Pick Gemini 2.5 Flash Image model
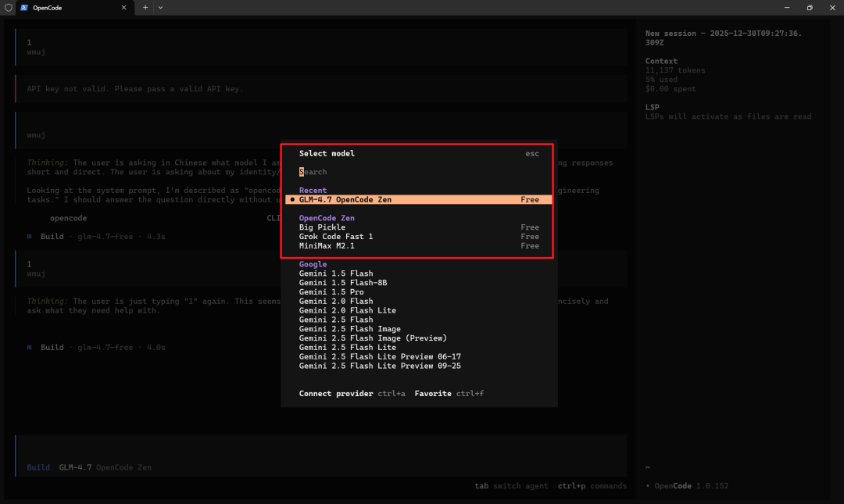This screenshot has width=844, height=504. click(x=350, y=329)
